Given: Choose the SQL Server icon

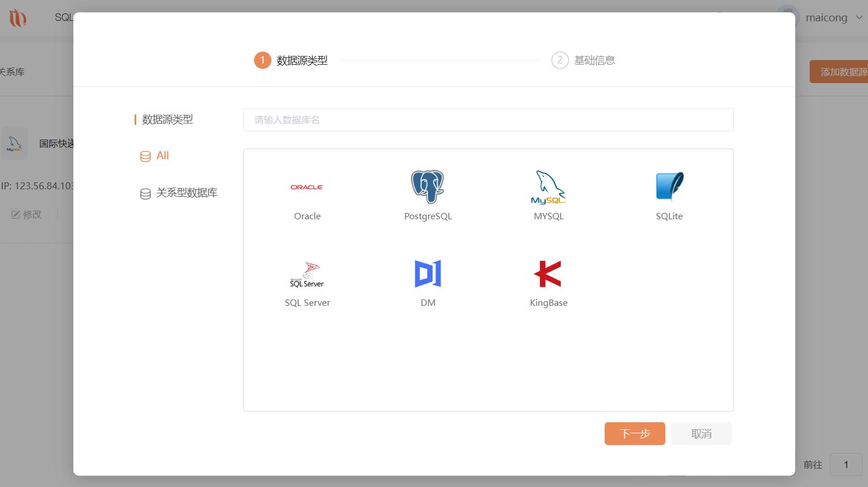Looking at the screenshot, I should coord(307,274).
